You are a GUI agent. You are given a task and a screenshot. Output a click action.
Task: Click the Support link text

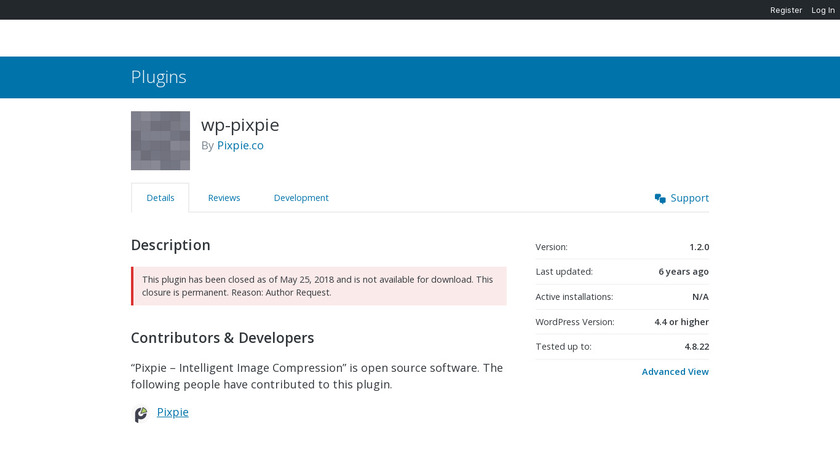point(689,198)
